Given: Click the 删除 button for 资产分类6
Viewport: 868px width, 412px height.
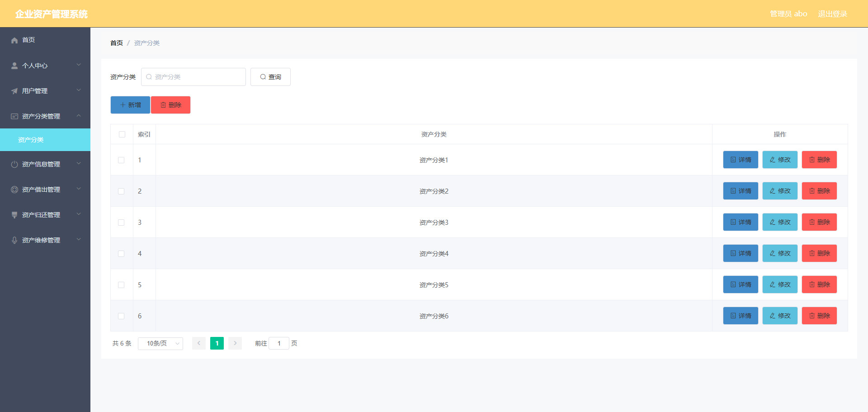Looking at the screenshot, I should tap(819, 316).
